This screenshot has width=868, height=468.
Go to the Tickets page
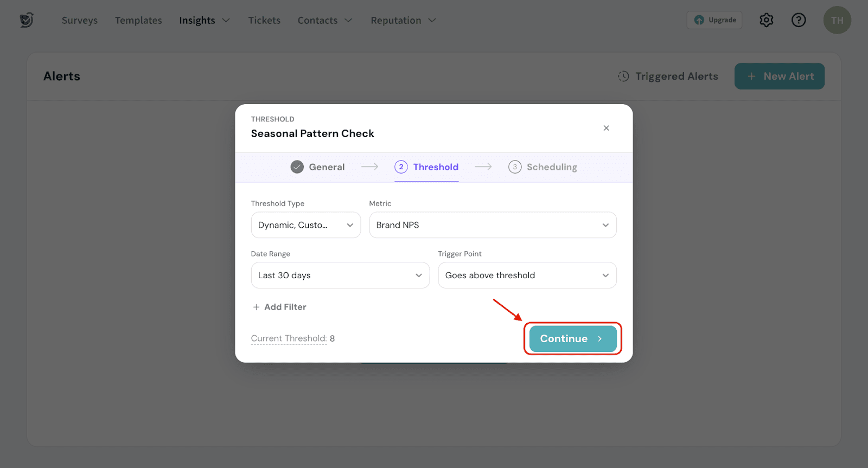[264, 21]
